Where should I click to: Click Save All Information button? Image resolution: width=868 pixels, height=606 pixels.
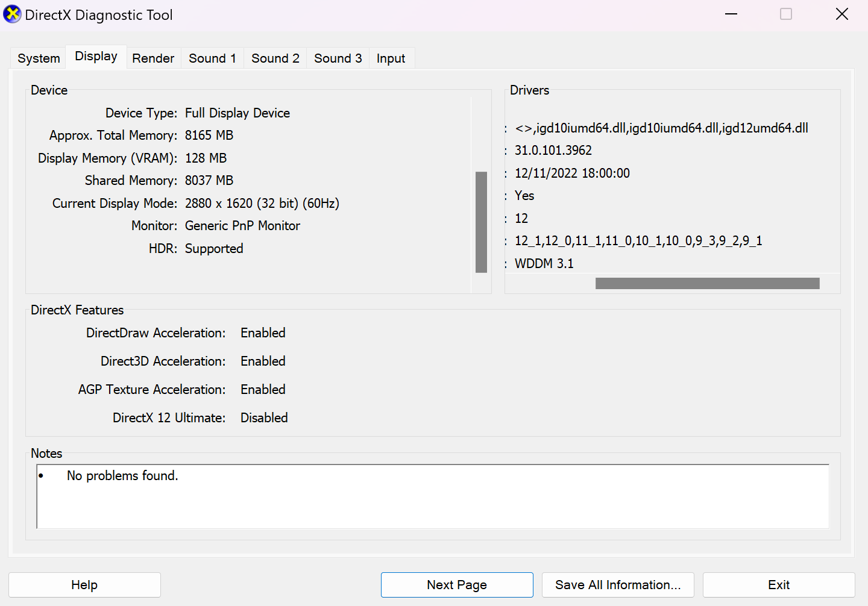(617, 584)
